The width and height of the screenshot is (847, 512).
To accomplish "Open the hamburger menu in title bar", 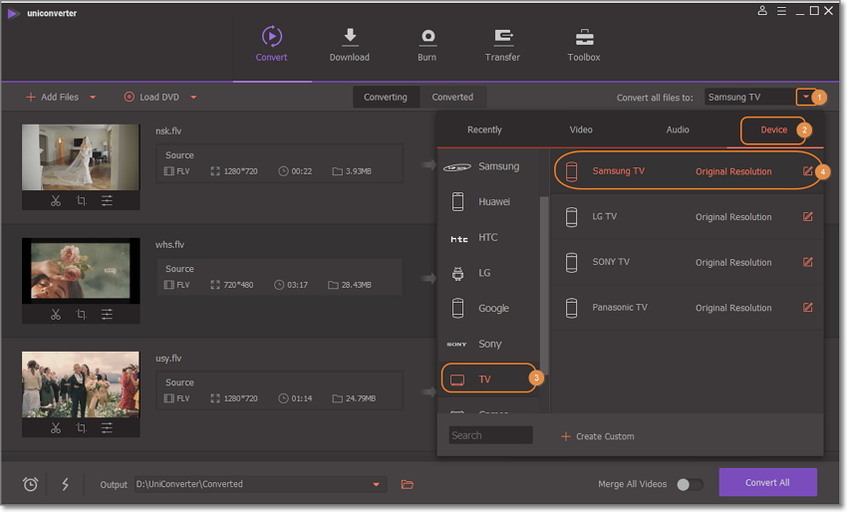I will [781, 10].
